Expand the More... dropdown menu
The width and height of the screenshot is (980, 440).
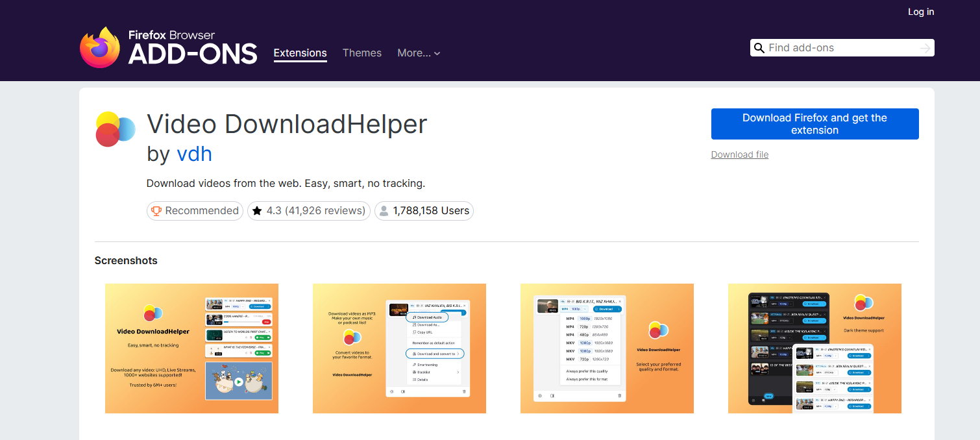(419, 53)
